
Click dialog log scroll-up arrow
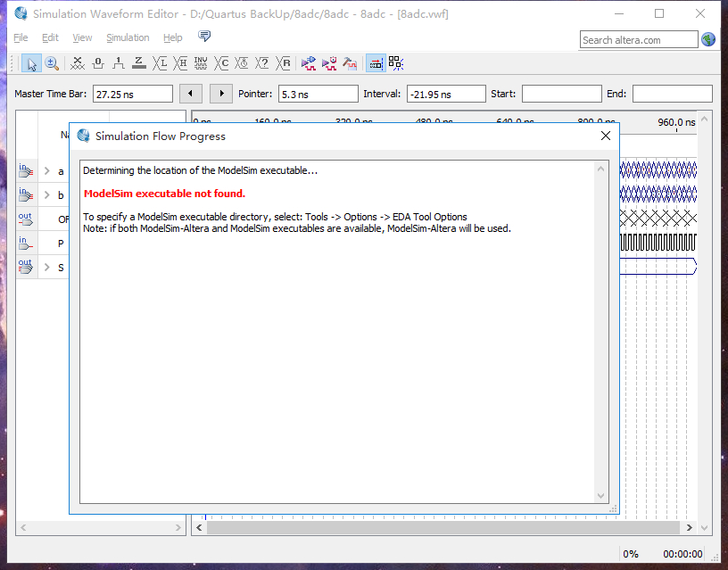tap(600, 169)
